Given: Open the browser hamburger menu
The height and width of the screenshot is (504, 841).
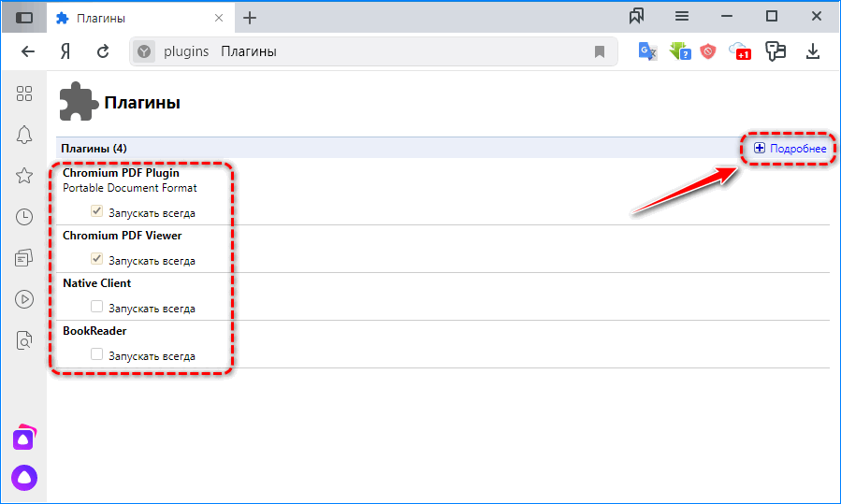Looking at the screenshot, I should [x=682, y=17].
